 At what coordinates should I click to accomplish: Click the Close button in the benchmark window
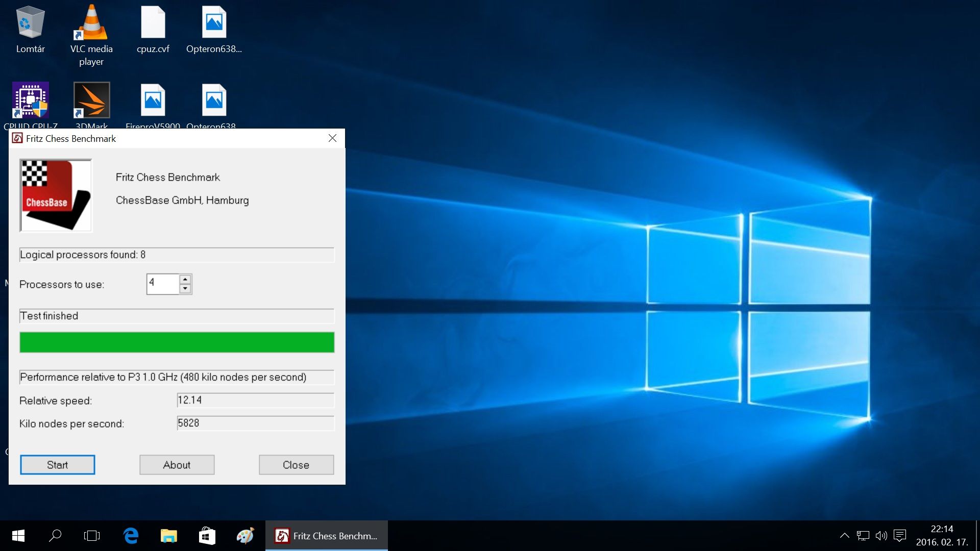(296, 465)
